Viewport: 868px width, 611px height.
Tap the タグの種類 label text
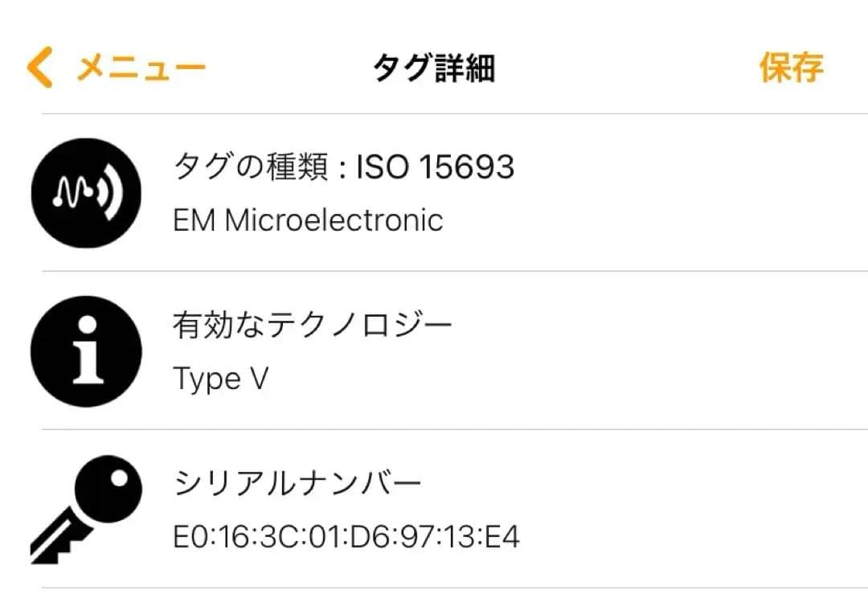251,166
